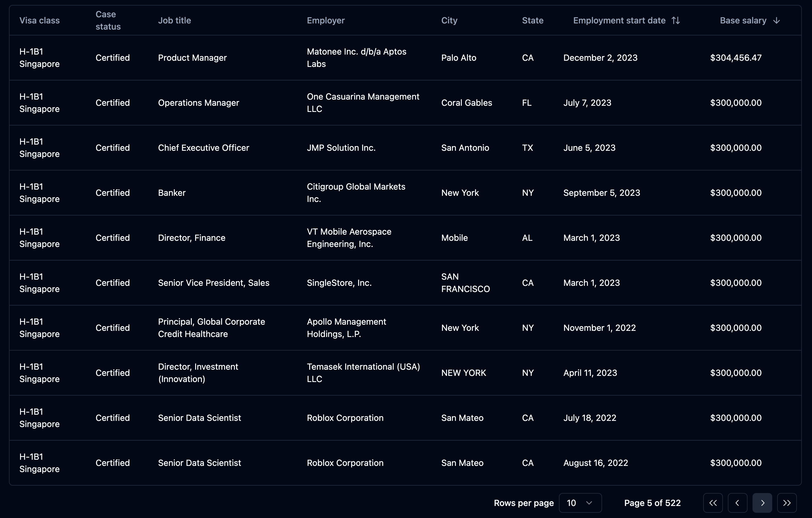Select the Director, Finance job title
The image size is (812, 518).
point(191,238)
